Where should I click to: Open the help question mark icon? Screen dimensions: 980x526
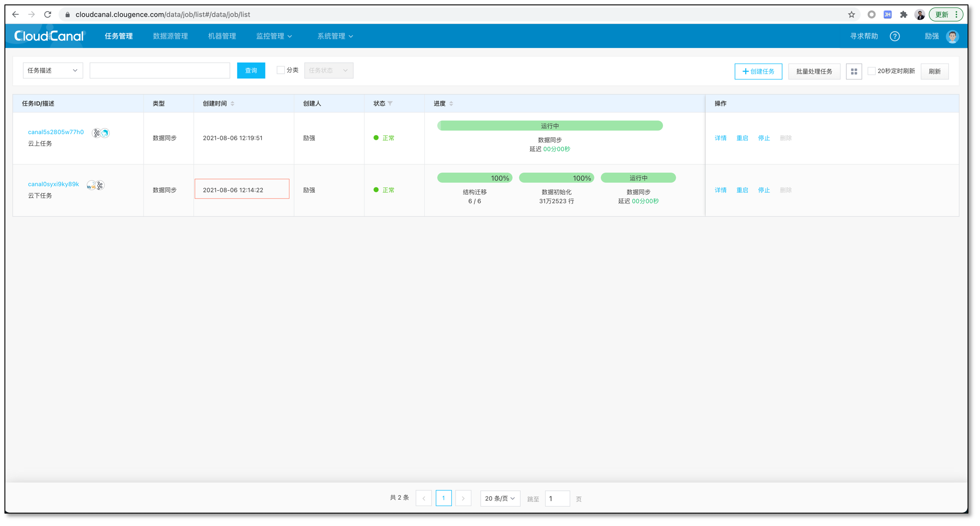click(x=895, y=36)
